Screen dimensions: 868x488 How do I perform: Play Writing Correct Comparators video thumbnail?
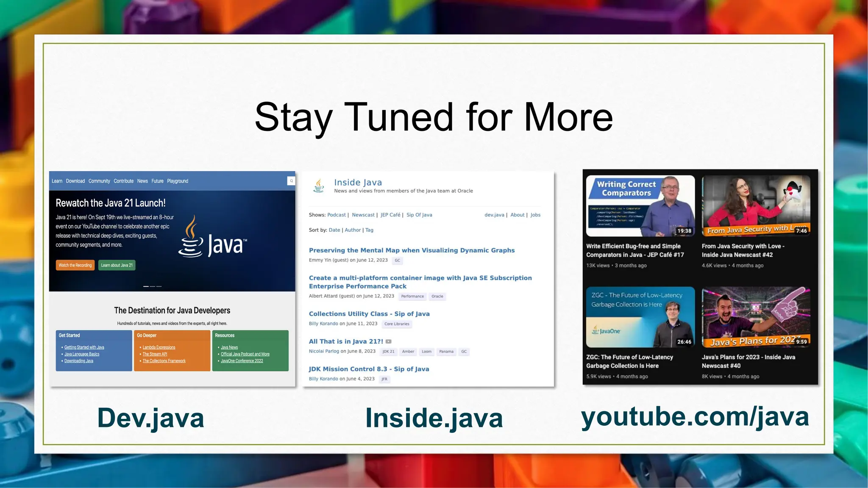click(x=640, y=206)
